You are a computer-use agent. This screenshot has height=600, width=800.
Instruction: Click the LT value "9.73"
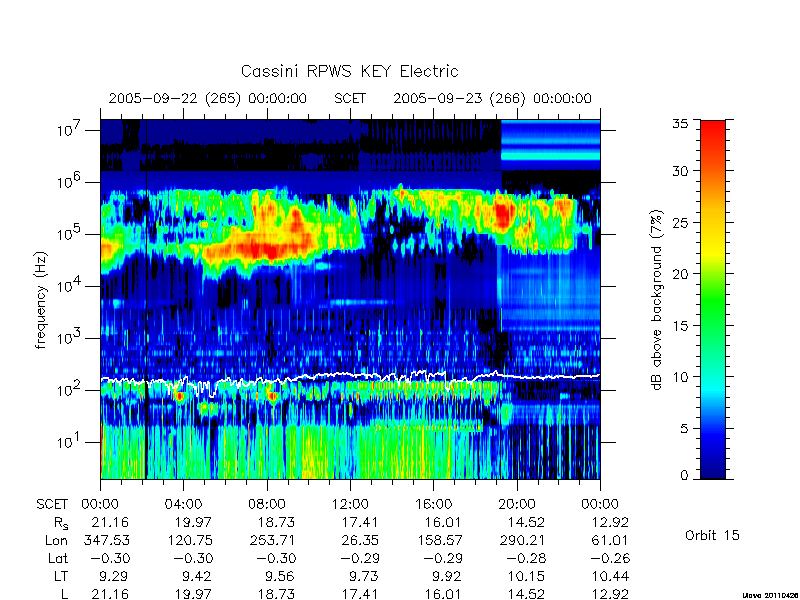click(x=363, y=577)
